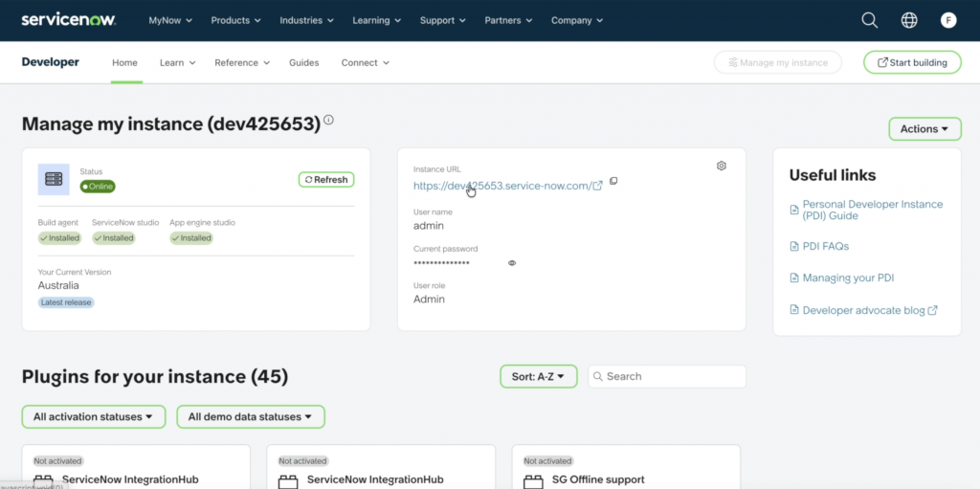
Task: Click the Installed badge under ServiceNow studio
Action: coord(113,237)
